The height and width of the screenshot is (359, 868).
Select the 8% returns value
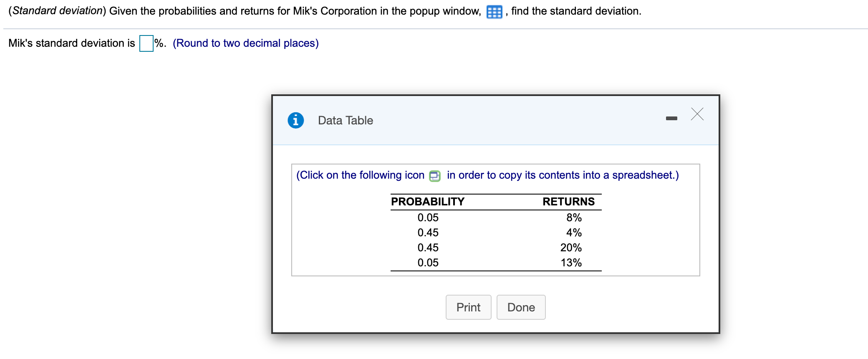pyautogui.click(x=573, y=217)
